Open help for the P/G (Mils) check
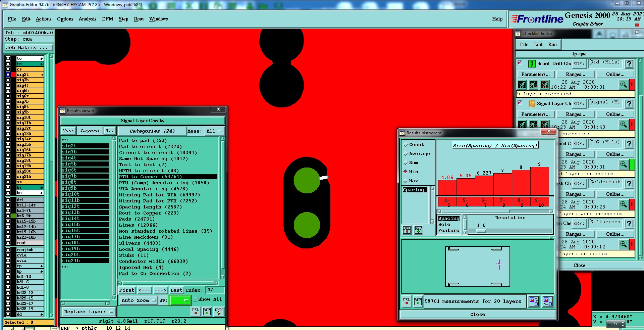644x330 pixels. tap(629, 144)
